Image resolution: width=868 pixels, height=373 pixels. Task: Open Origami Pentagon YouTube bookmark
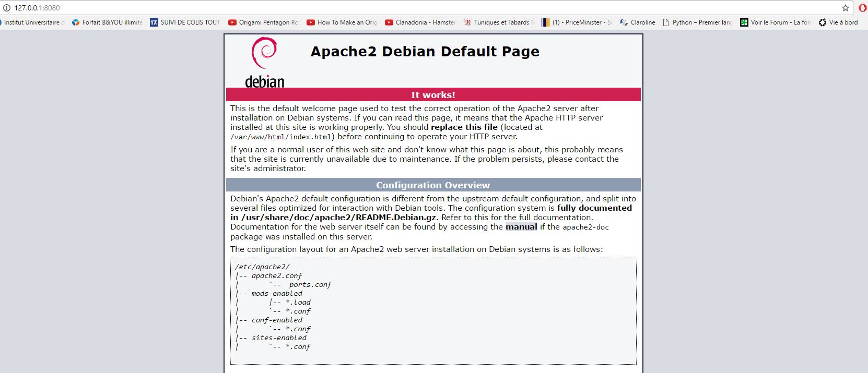264,22
